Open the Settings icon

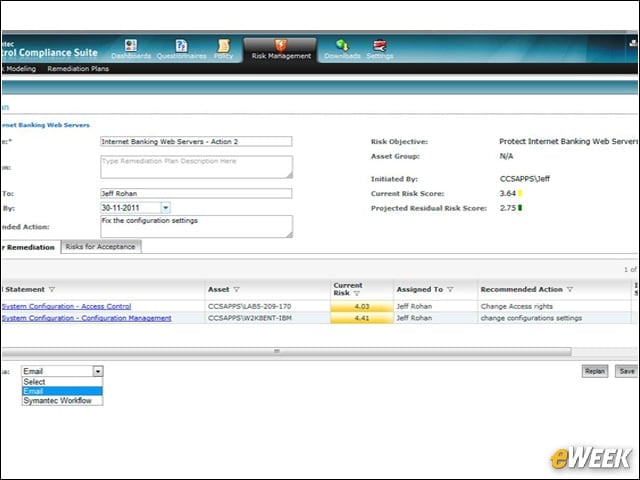[x=380, y=45]
